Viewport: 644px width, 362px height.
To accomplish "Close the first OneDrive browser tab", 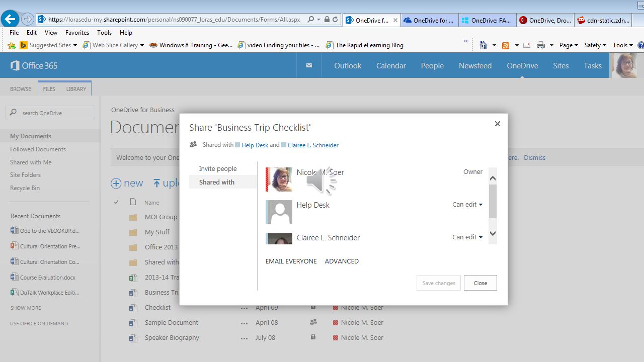I will point(395,20).
